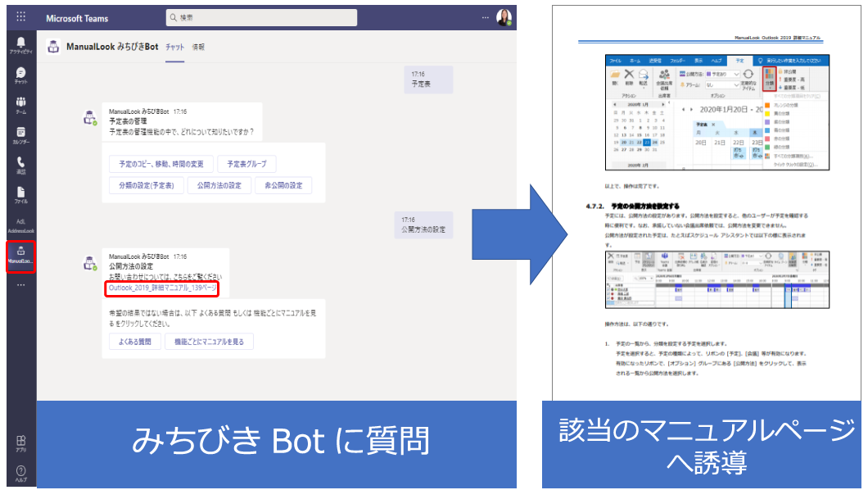
Task: Switch to the 情報 tab
Action: pyautogui.click(x=198, y=48)
